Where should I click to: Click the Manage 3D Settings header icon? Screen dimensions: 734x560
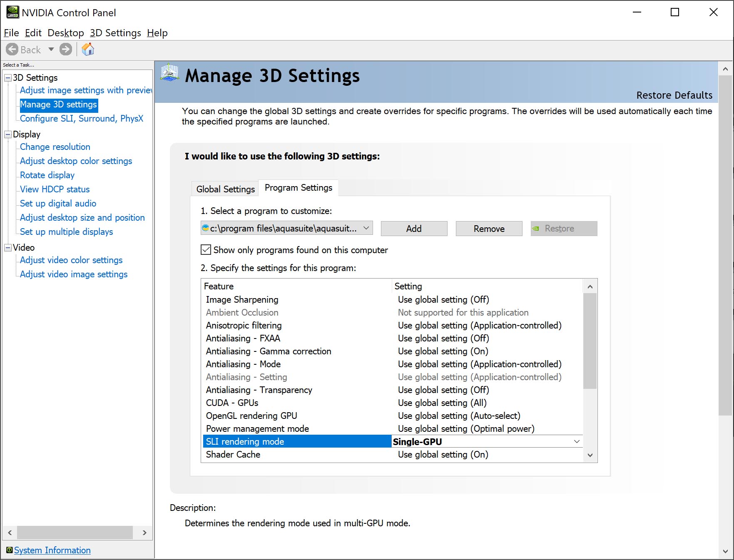click(x=170, y=73)
